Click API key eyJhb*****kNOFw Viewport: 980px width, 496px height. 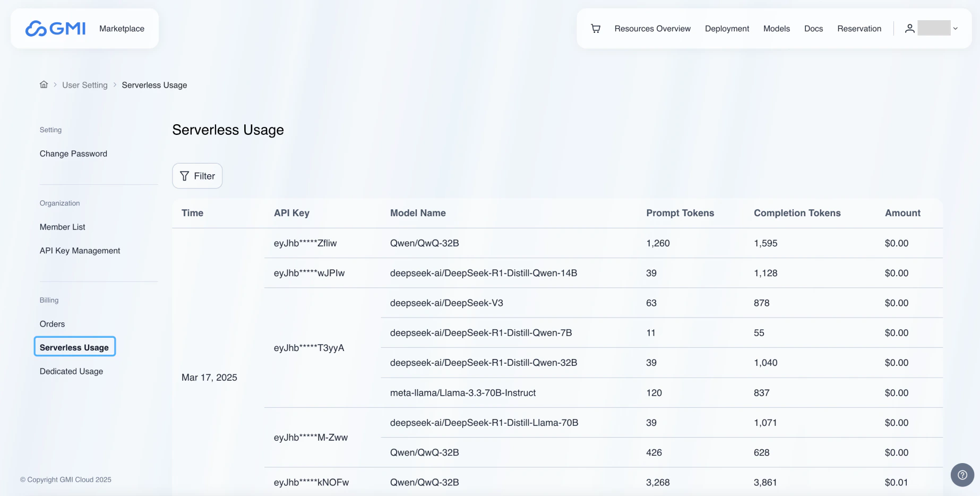[311, 482]
